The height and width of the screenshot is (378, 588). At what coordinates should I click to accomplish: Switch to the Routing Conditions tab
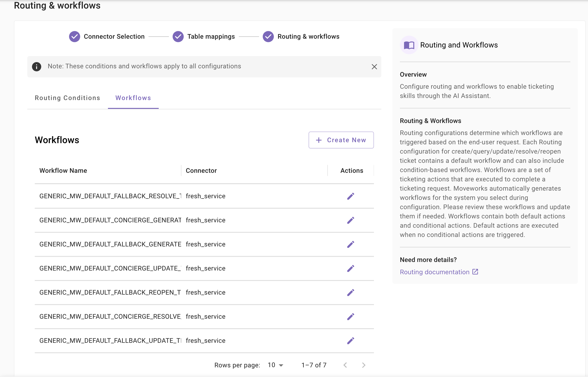click(x=67, y=98)
